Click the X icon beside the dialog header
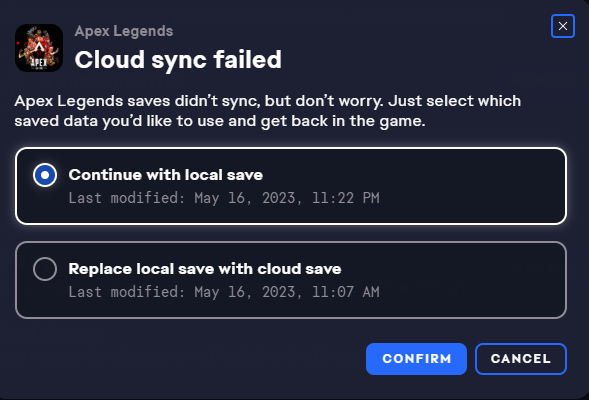 click(x=563, y=26)
